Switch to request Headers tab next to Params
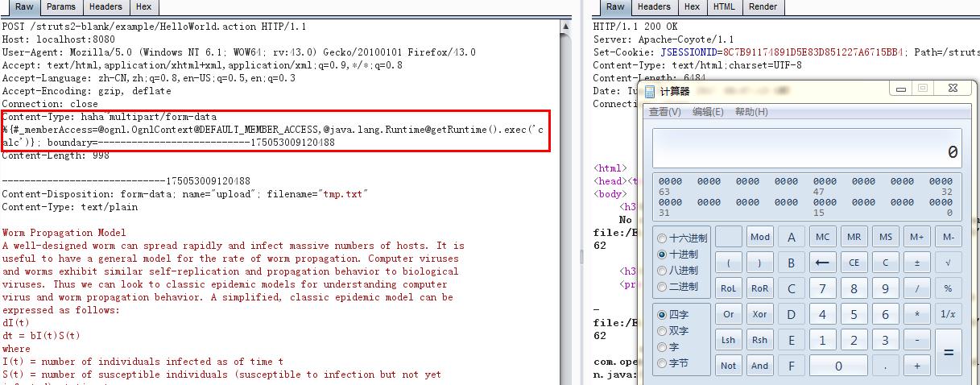 click(x=105, y=6)
